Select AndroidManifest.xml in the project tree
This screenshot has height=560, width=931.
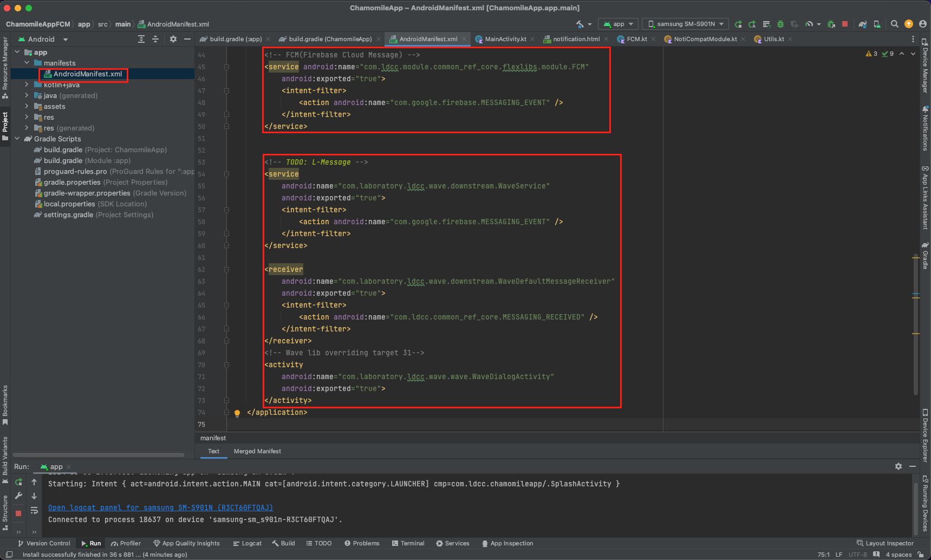coord(87,74)
